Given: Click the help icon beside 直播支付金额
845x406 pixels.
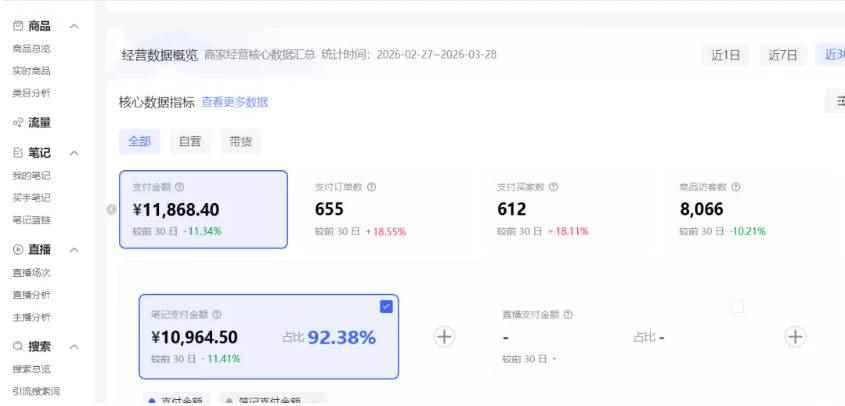Looking at the screenshot, I should coord(567,314).
